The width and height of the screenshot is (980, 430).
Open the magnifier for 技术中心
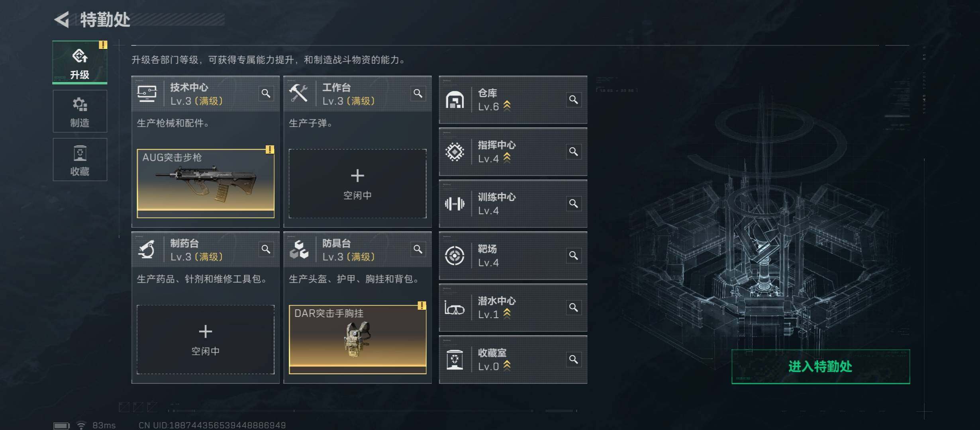coord(266,94)
